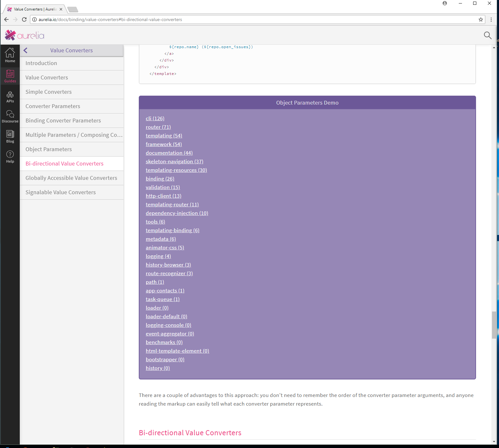Open the Discourse sidebar icon
Viewport: 499px width, 448px height.
[10, 117]
